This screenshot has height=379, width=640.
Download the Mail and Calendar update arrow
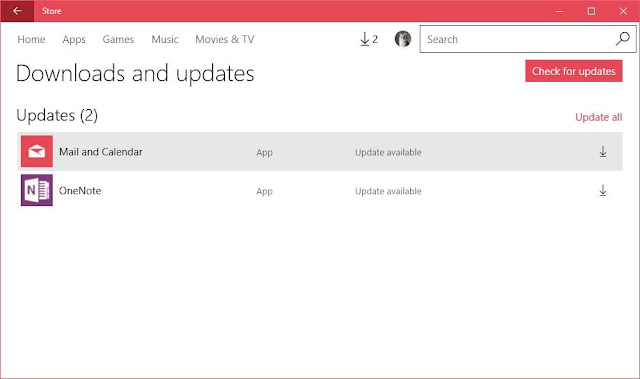pyautogui.click(x=603, y=152)
